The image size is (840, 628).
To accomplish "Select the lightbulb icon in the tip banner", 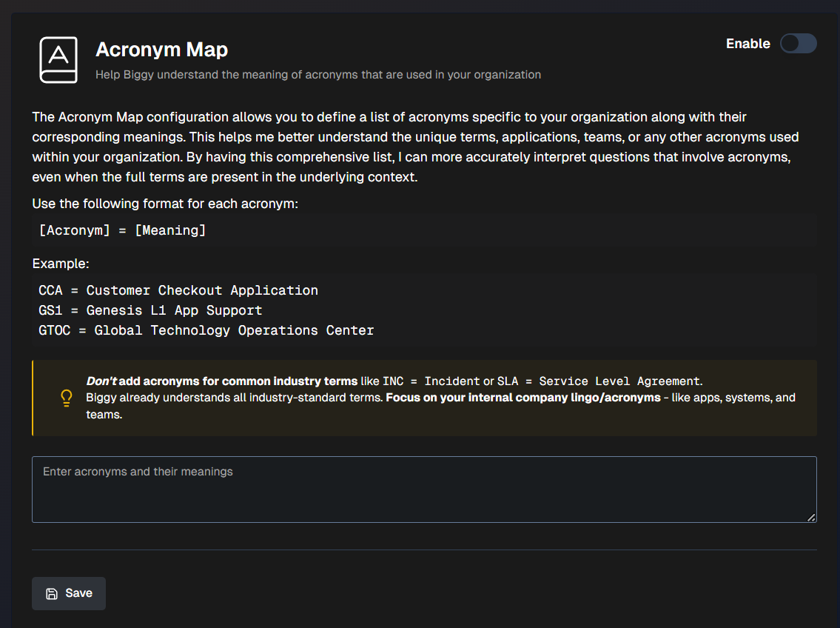I will point(66,398).
